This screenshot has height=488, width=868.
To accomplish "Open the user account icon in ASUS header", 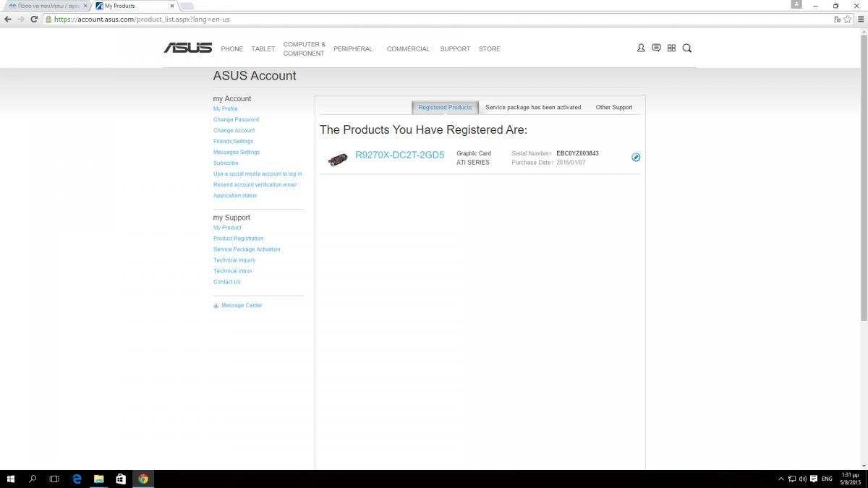I will (x=641, y=48).
